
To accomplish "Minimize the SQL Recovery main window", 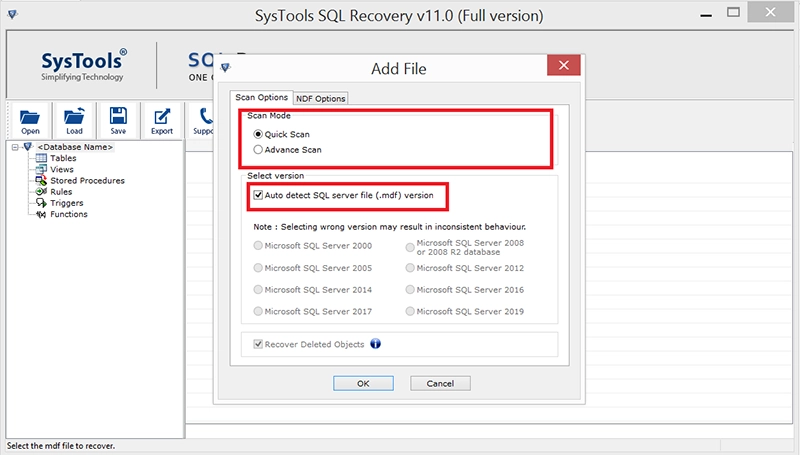I will pos(706,14).
